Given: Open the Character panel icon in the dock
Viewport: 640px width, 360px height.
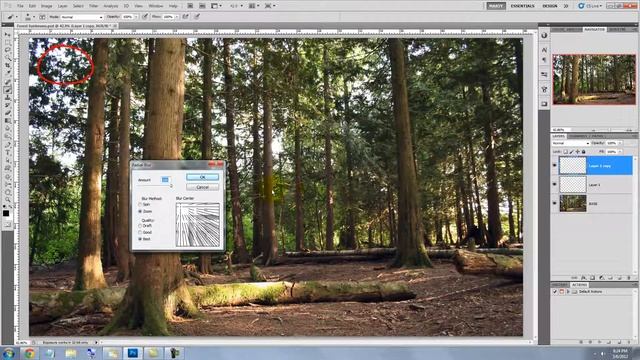Looking at the screenshot, I should [544, 50].
